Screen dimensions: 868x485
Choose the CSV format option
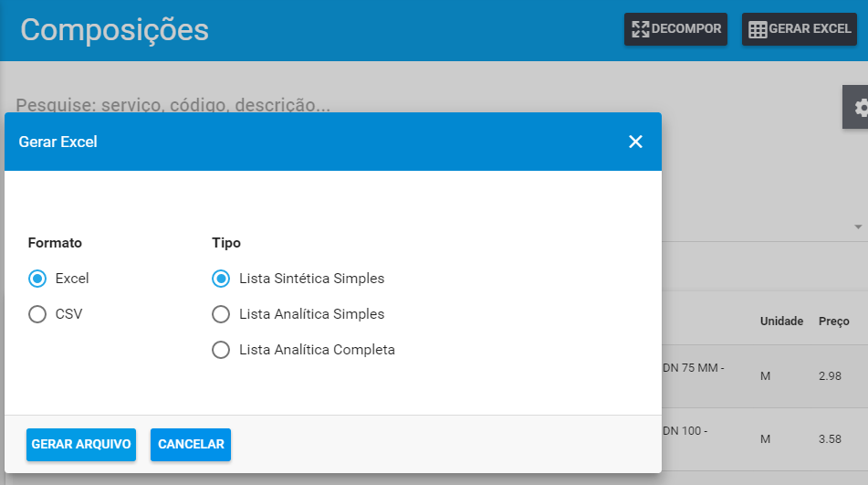click(37, 314)
